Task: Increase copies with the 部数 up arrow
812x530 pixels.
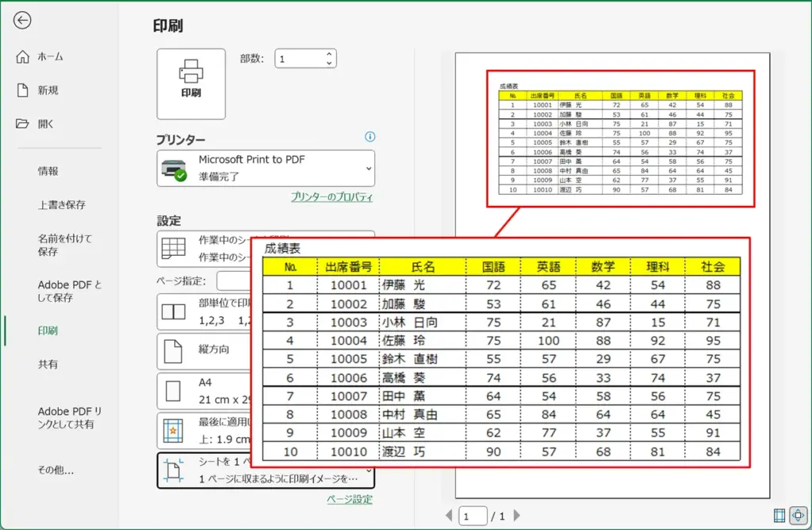Action: pos(327,52)
